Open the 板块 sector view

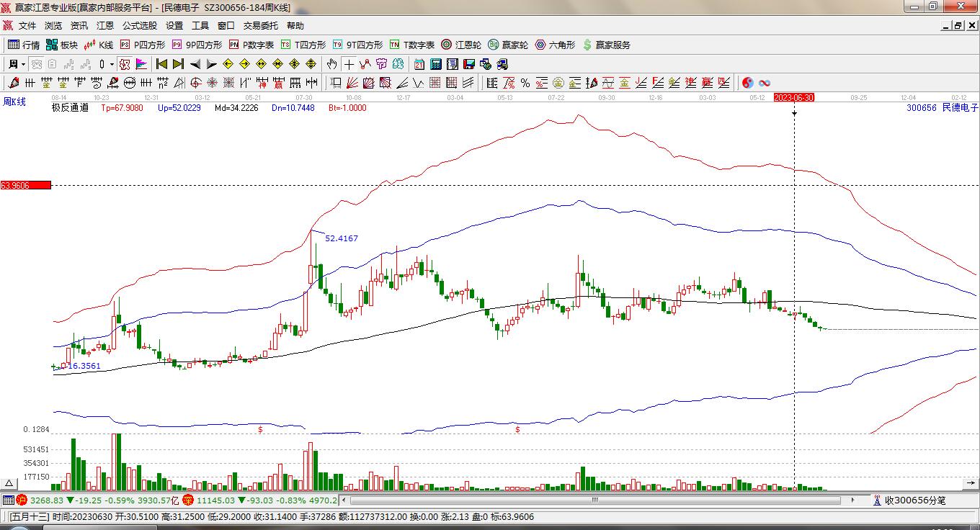pos(62,45)
